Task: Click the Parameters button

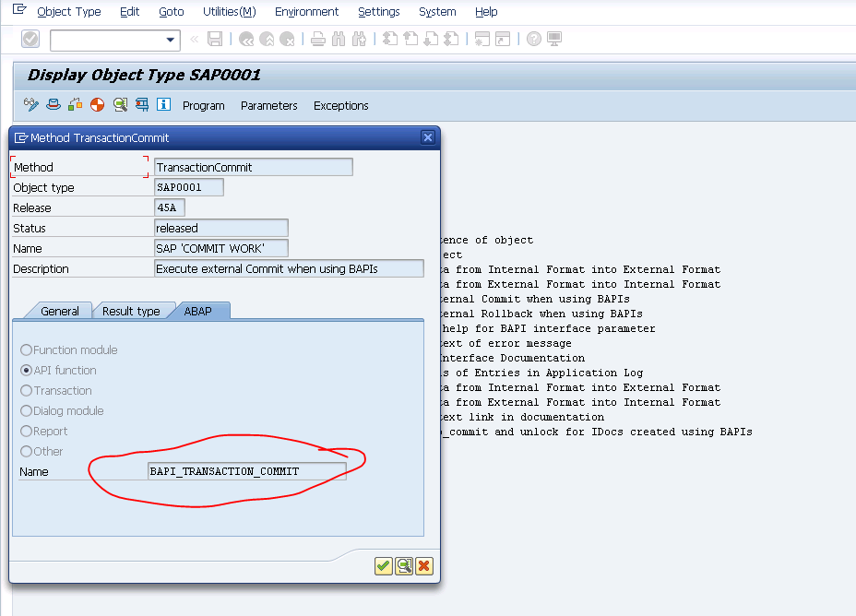Action: click(x=268, y=105)
